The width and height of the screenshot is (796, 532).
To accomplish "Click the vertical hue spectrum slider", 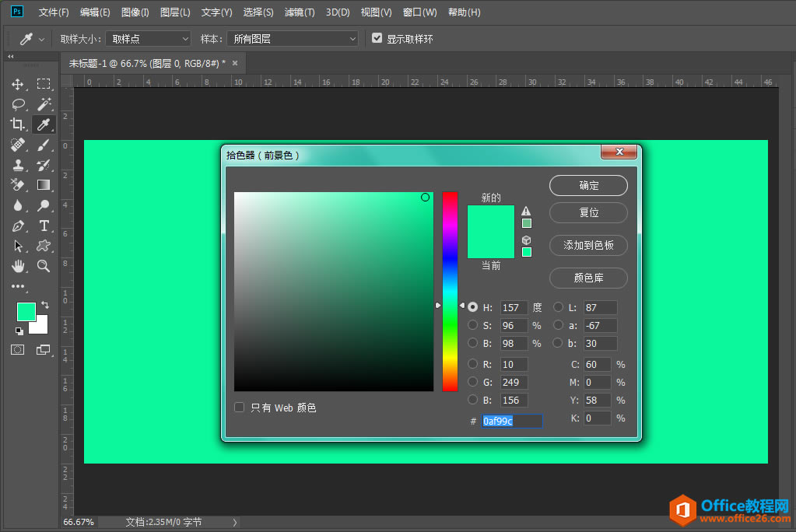I will pyautogui.click(x=450, y=292).
